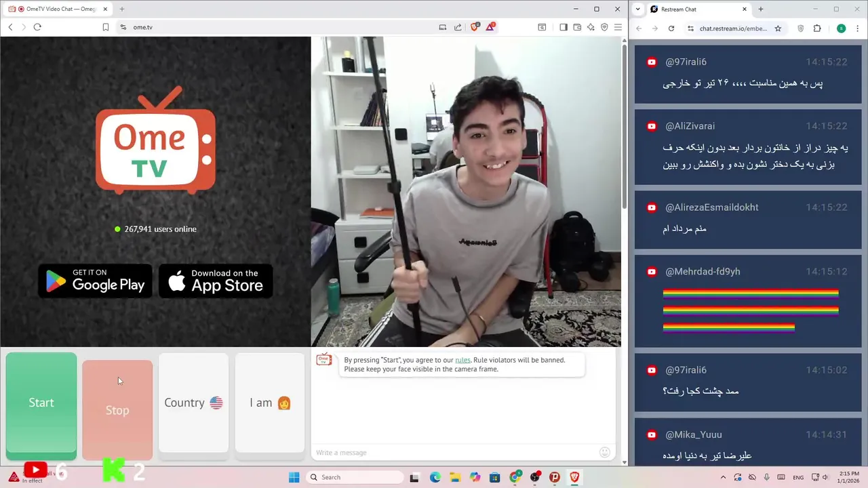Open Chrome extensions puzzle icon
The width and height of the screenshot is (868, 488).
tap(817, 28)
